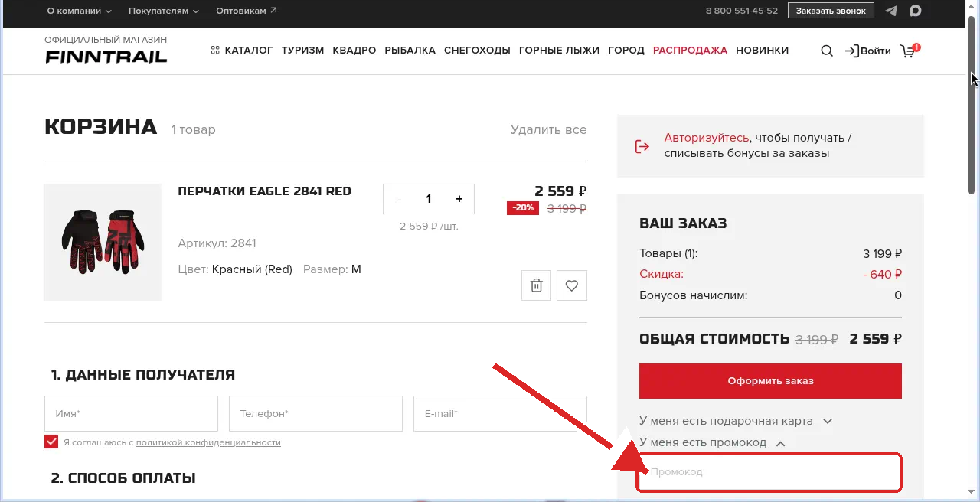Screen dimensions: 980x502
Task: Open the Рыбалка menu section
Action: [410, 51]
